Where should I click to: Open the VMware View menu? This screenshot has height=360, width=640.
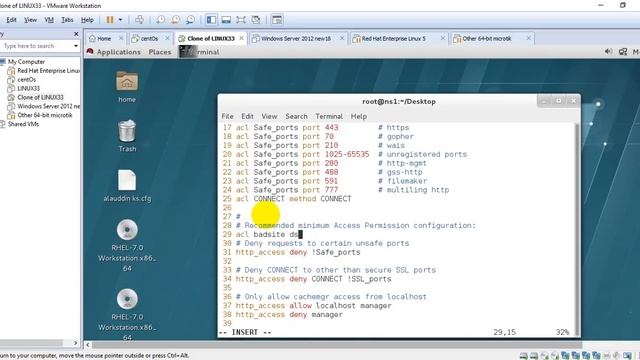click(x=30, y=20)
